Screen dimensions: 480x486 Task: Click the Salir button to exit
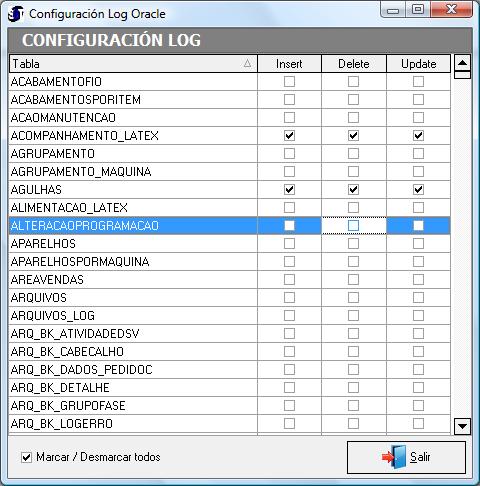(406, 457)
